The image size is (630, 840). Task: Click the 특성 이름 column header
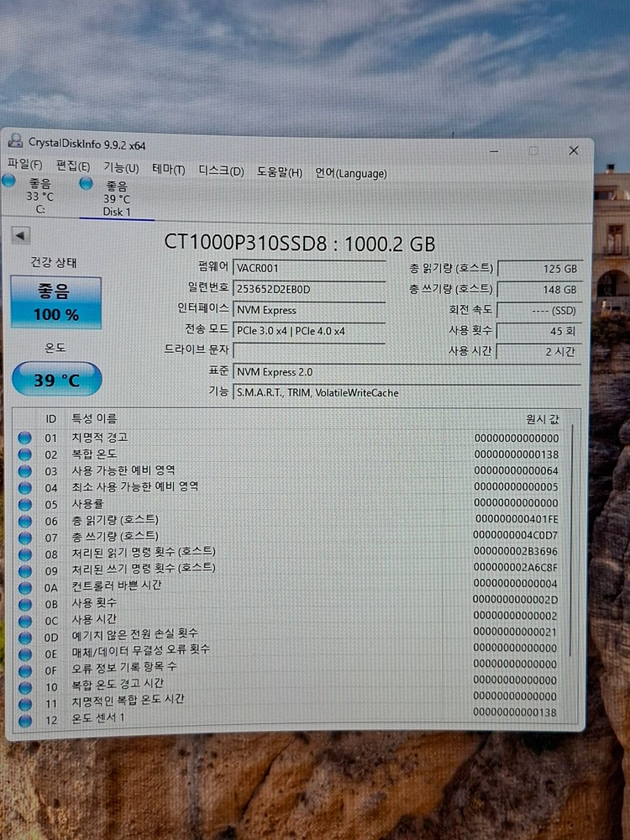pyautogui.click(x=94, y=418)
